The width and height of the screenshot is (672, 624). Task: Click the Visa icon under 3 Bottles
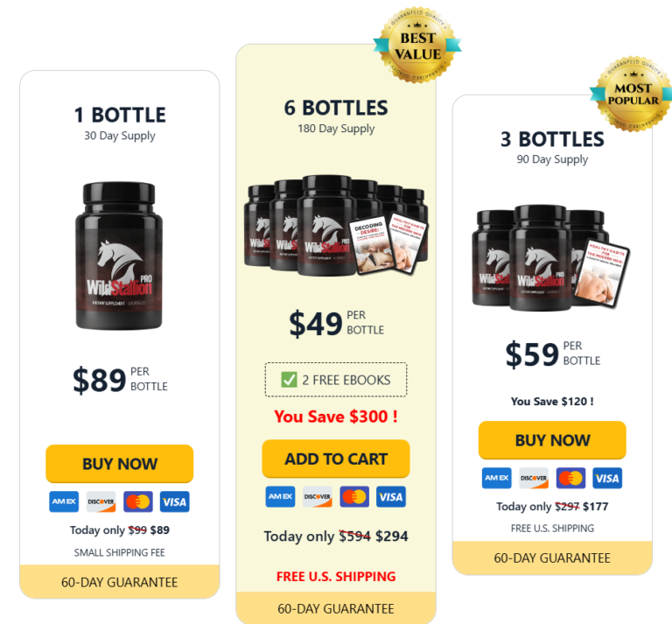coord(607,478)
